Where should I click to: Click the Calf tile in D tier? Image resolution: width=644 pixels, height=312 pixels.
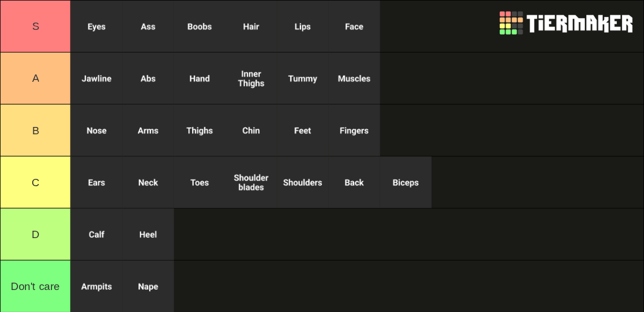click(x=97, y=235)
